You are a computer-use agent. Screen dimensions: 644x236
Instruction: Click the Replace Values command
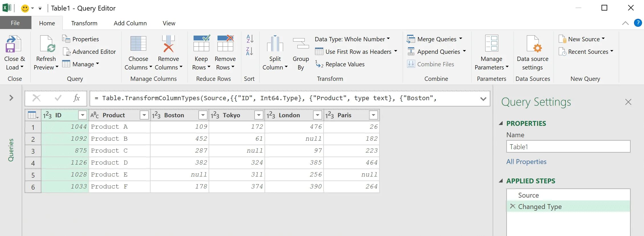[340, 64]
